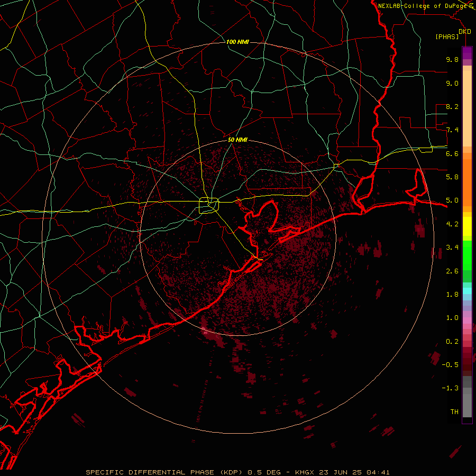Click the yellow segment of the color bar
Image resolution: width=476 pixels, height=476 pixels.
[x=467, y=226]
